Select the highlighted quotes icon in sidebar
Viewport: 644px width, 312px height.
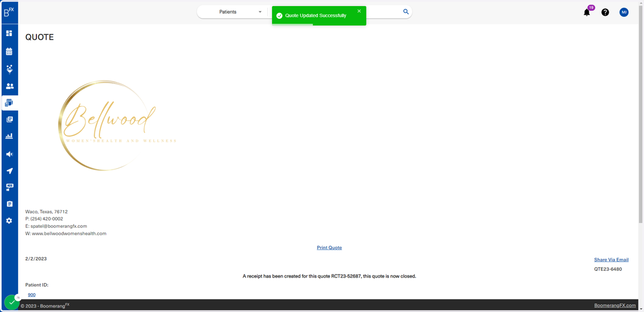(x=9, y=103)
